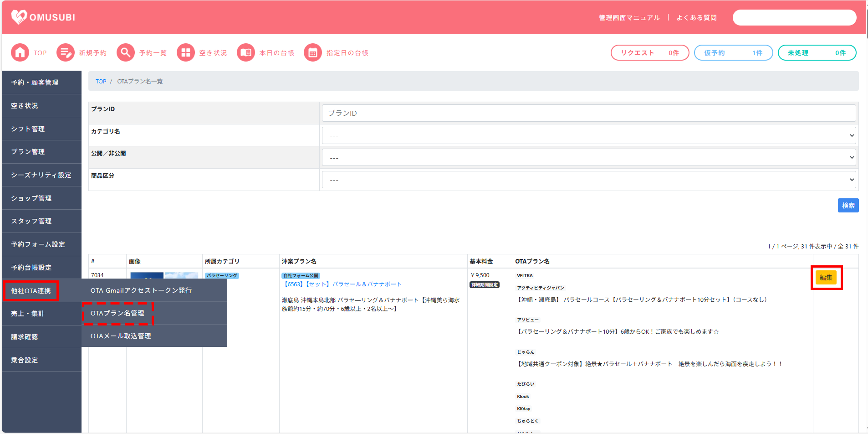
Task: Open the 公開／非公開 dropdown
Action: coord(588,158)
